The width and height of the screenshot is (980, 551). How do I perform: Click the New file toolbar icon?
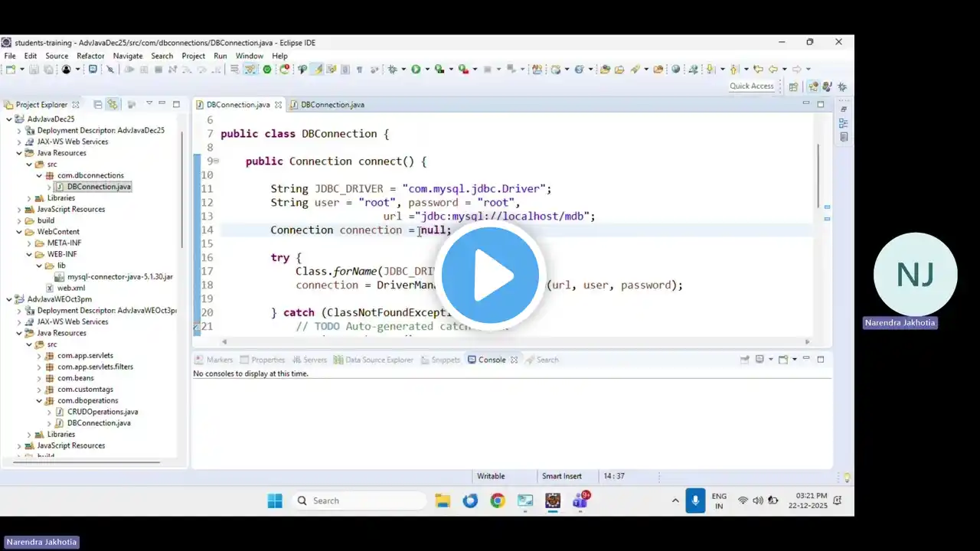[10, 69]
